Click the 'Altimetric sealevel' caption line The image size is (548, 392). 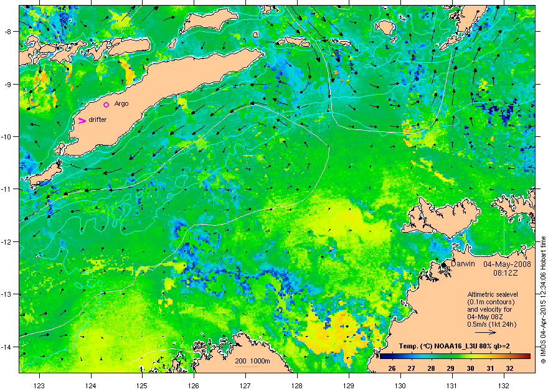[493, 294]
